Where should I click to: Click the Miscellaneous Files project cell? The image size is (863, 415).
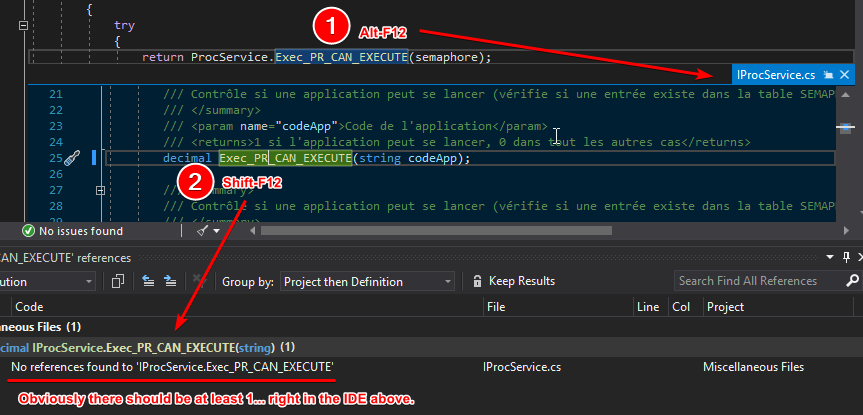point(753,367)
